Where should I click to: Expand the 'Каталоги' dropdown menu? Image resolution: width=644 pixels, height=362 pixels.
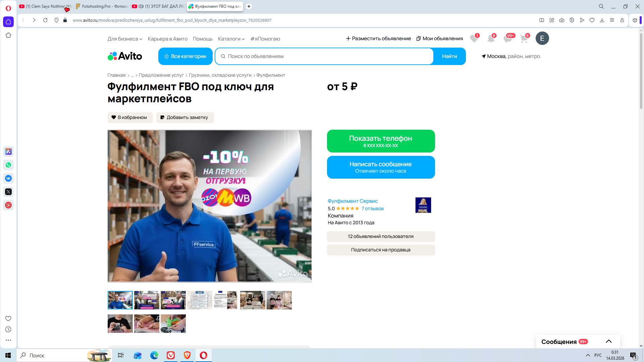point(231,39)
